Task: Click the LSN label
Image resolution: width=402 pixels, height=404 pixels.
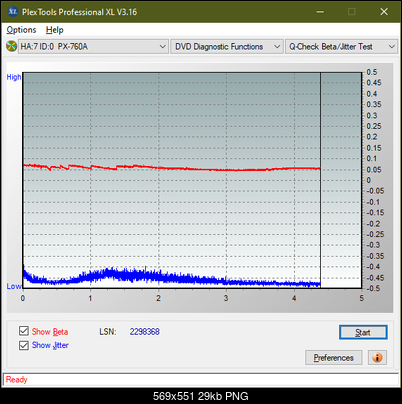Action: click(108, 332)
